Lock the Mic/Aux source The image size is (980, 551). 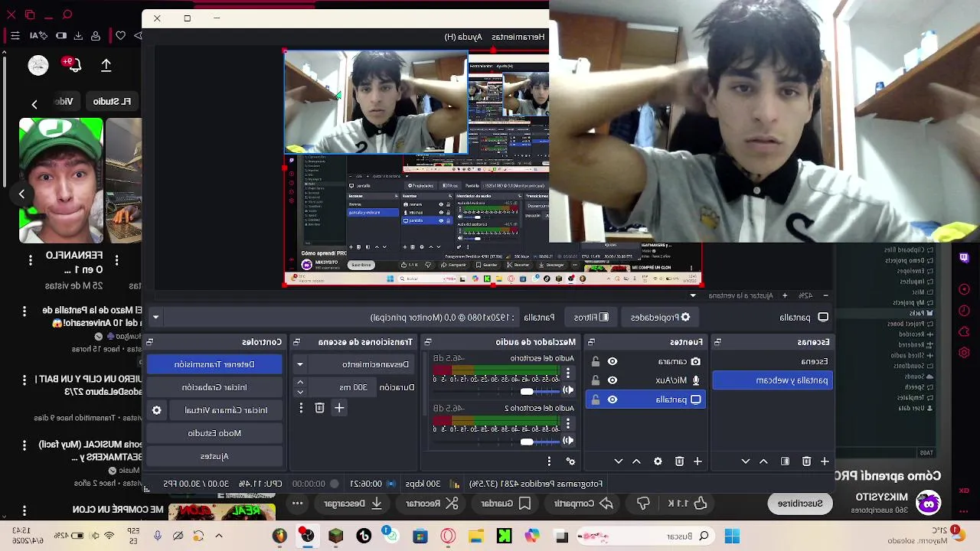pyautogui.click(x=596, y=380)
